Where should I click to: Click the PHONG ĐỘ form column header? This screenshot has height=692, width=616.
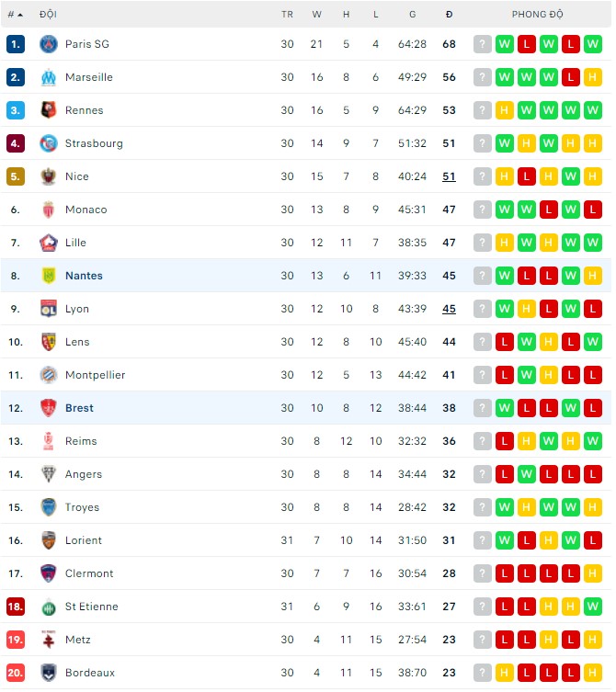tap(537, 15)
